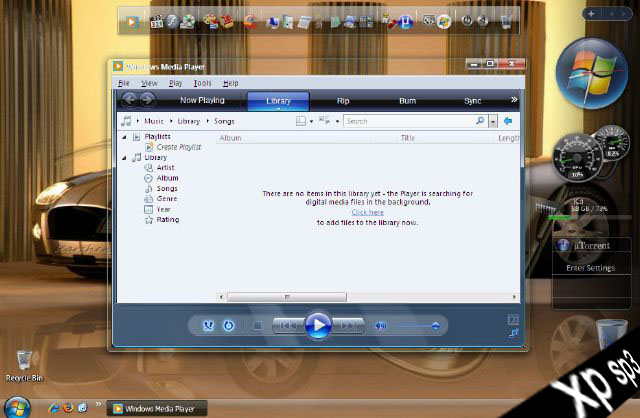Viewport: 640px width, 418px height.
Task: Select Library in the breadcrumb path
Action: [189, 121]
